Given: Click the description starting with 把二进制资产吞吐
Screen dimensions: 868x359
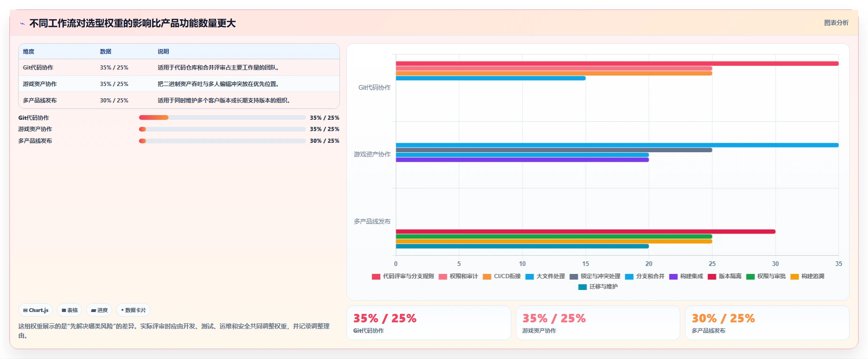Looking at the screenshot, I should (219, 84).
